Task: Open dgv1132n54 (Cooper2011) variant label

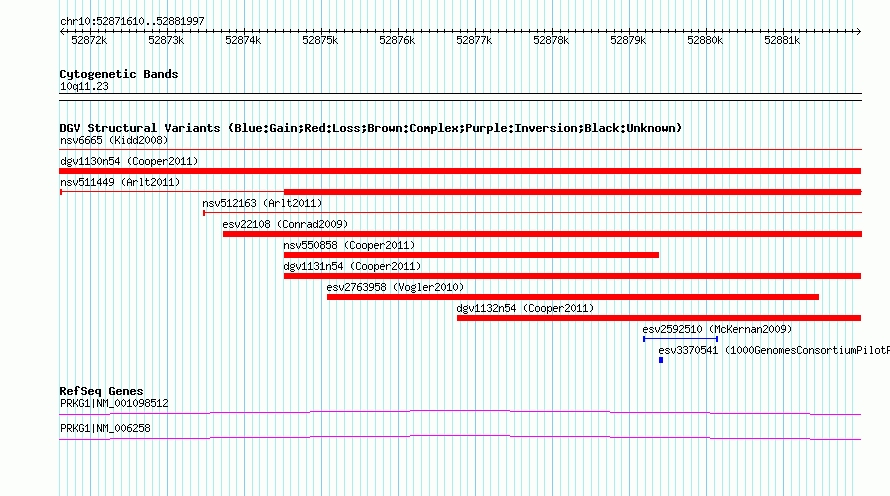Action: point(525,308)
